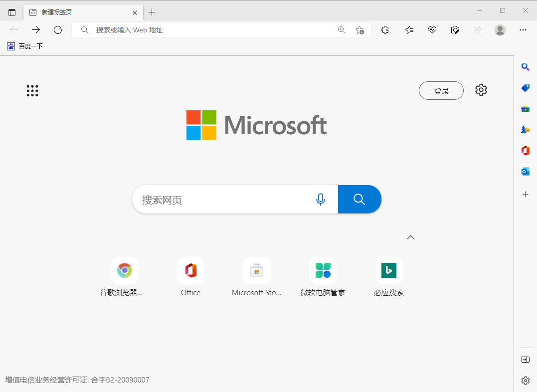
Task: Open sidebar games icon
Action: coord(526,130)
